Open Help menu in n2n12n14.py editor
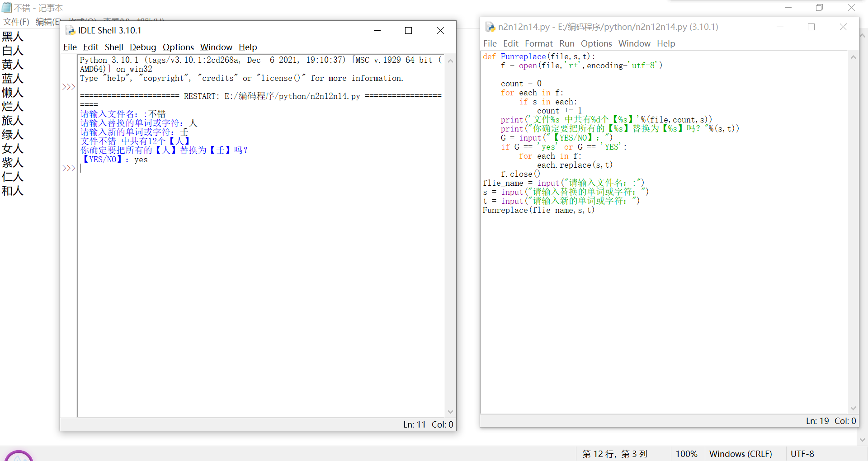868x461 pixels. click(x=666, y=43)
